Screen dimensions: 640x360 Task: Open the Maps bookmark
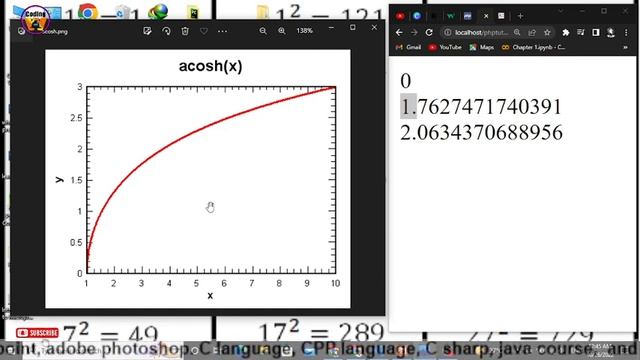tap(482, 47)
